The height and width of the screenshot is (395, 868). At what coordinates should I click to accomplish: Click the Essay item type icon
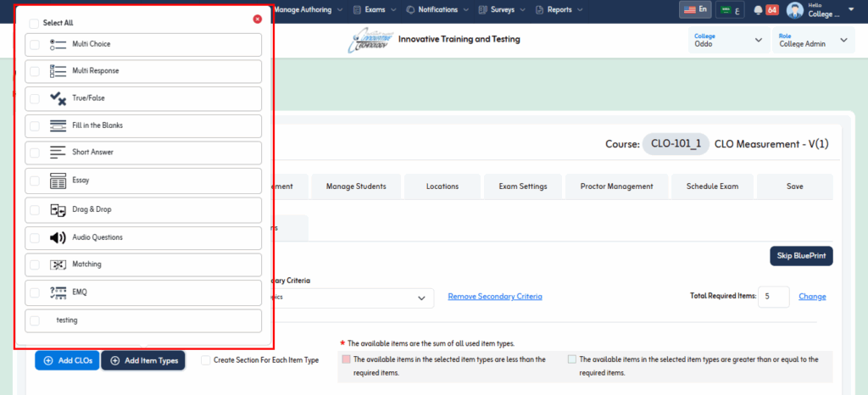click(x=58, y=181)
